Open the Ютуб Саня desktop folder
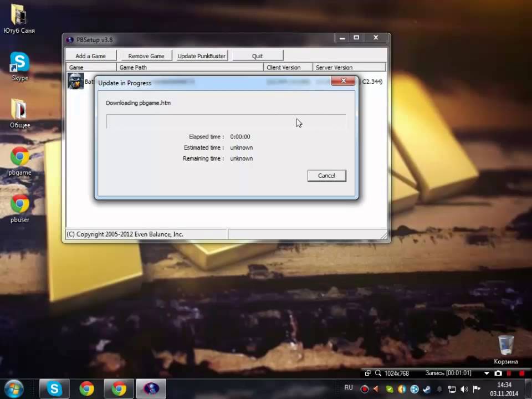This screenshot has height=399, width=532. coord(19,18)
